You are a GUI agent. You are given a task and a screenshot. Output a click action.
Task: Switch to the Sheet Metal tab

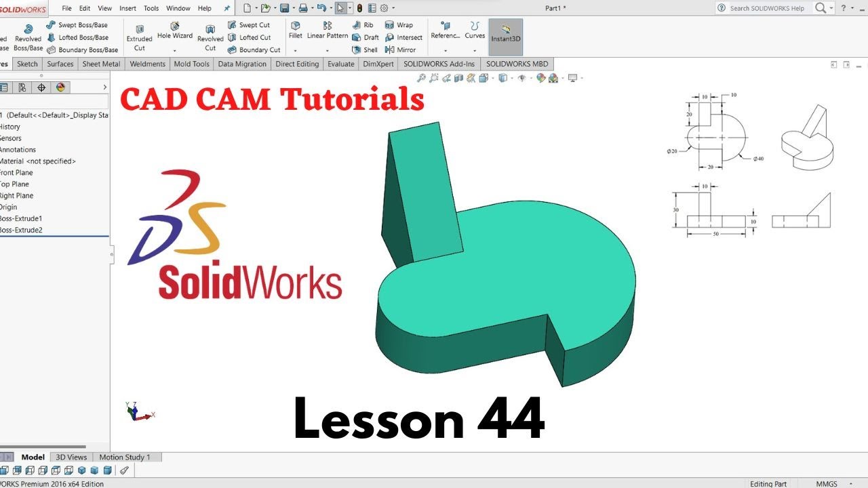pos(101,64)
